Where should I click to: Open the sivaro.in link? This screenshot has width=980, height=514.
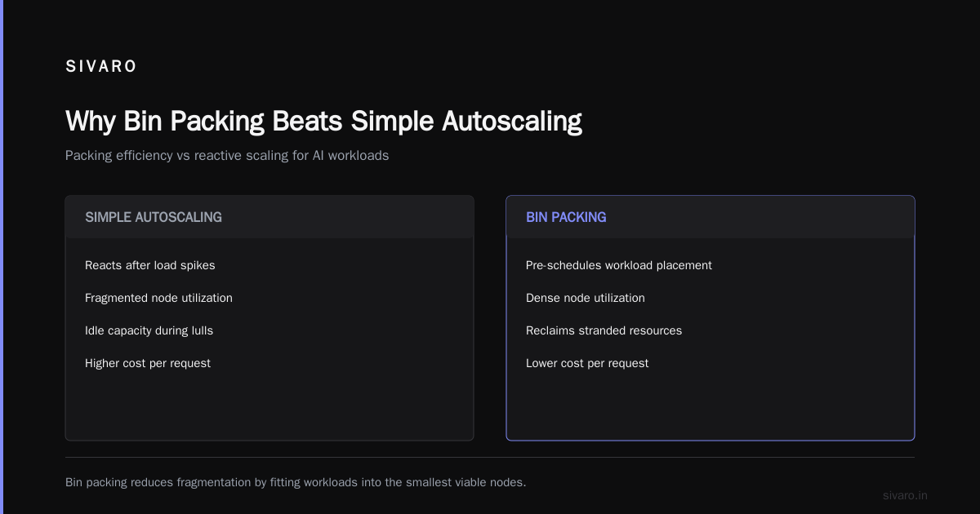pyautogui.click(x=905, y=495)
